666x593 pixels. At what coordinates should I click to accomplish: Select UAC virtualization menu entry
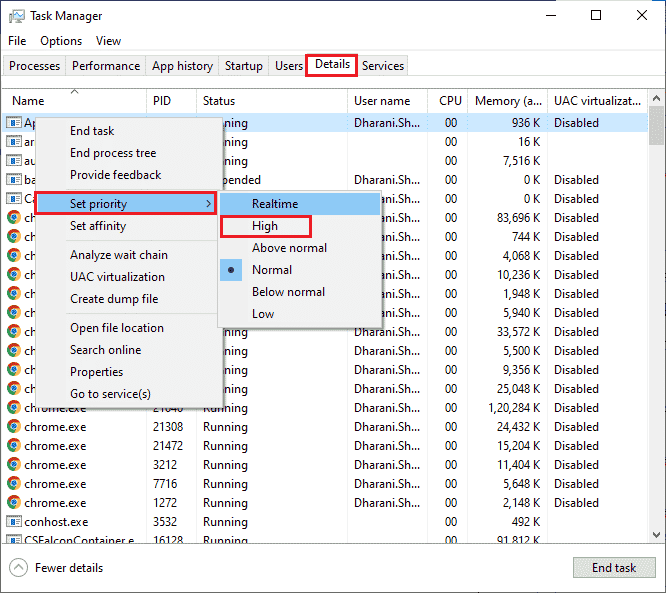pos(117,277)
